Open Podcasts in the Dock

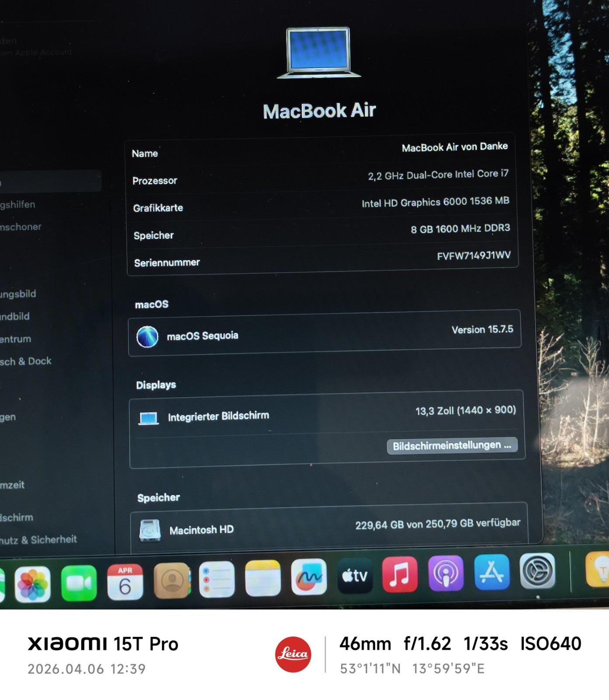coord(446,573)
